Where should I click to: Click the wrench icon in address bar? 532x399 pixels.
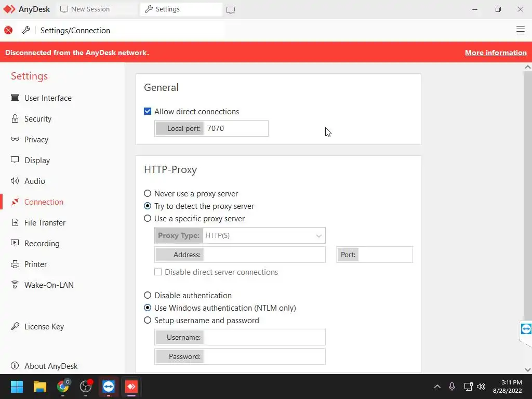coord(26,30)
